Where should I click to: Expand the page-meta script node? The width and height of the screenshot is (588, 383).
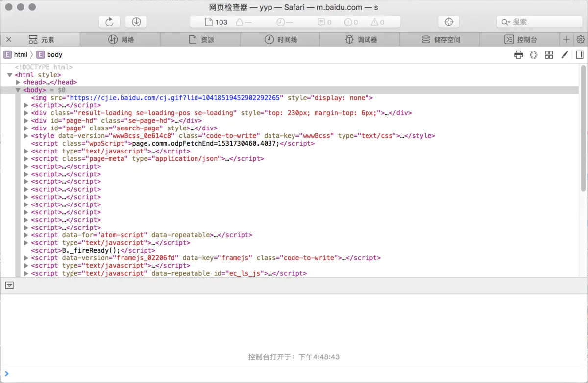coord(26,159)
